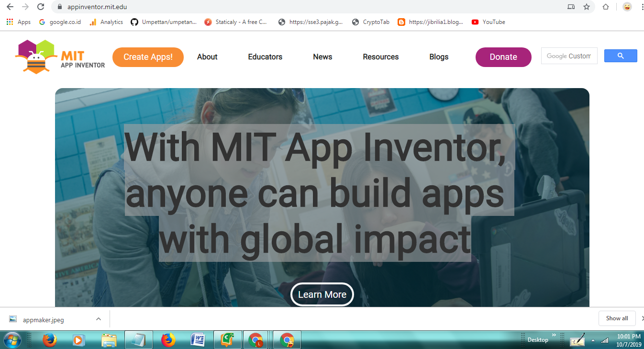The image size is (644, 349).
Task: Open the sse3.pajak bookmark
Action: pyautogui.click(x=311, y=22)
